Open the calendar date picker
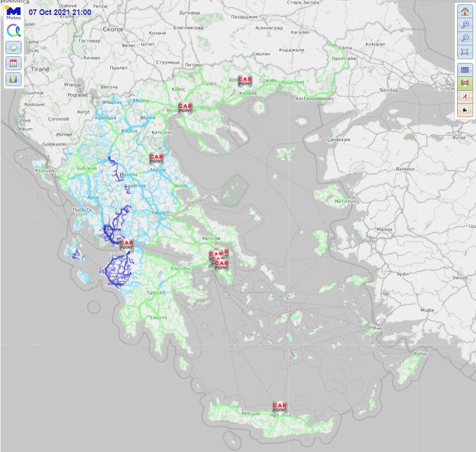 (13, 64)
